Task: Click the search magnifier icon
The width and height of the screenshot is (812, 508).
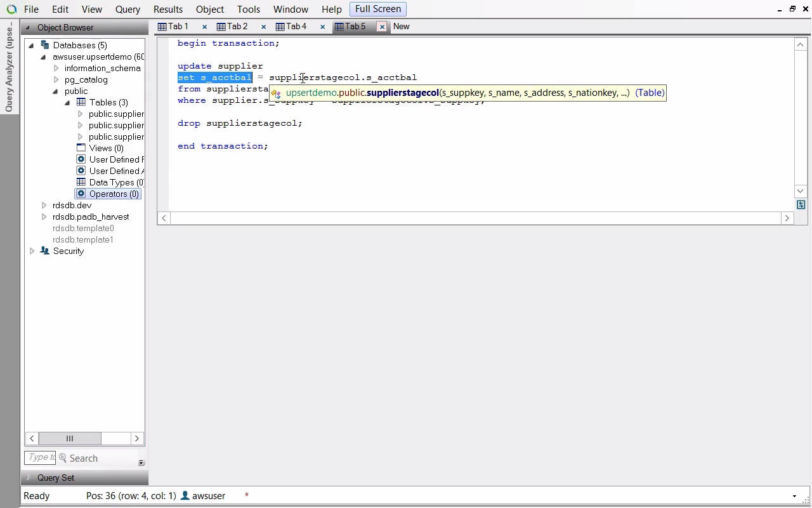Action: [x=63, y=458]
